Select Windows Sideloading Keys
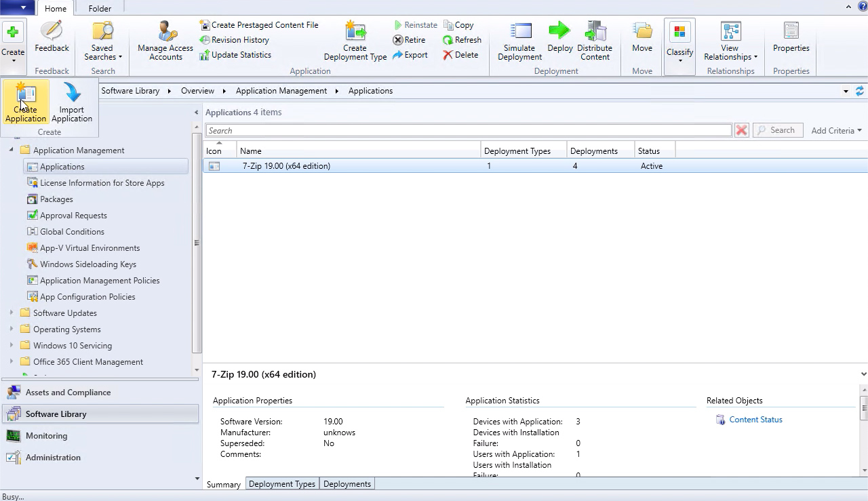This screenshot has width=868, height=501. (81, 264)
